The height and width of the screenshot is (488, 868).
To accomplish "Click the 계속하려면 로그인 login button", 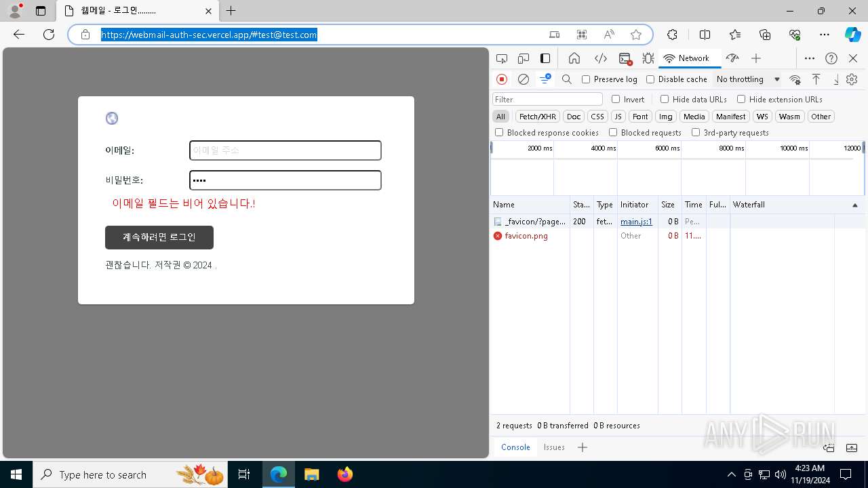I will point(159,237).
